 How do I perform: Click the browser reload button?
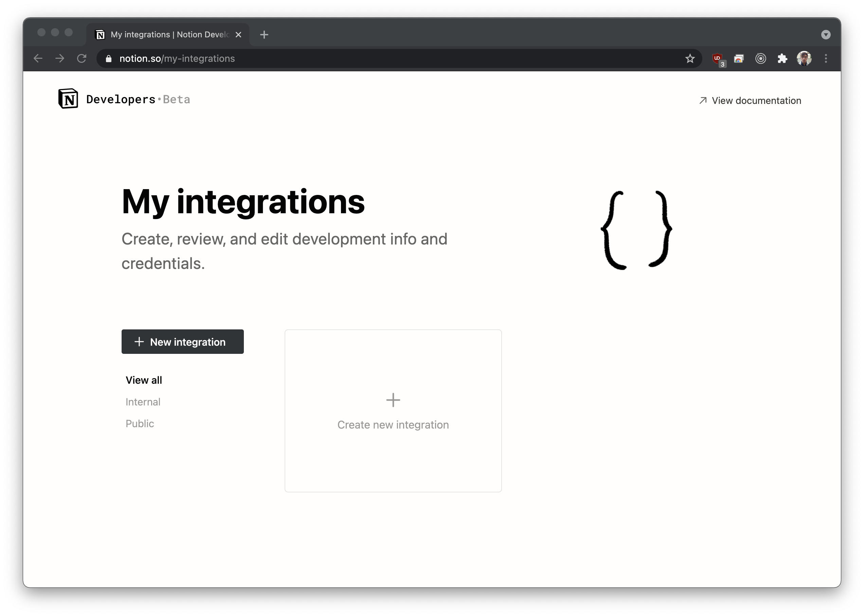[82, 58]
